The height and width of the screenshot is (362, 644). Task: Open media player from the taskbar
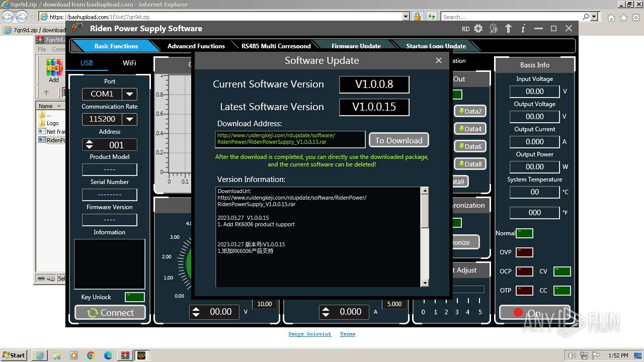(73, 355)
